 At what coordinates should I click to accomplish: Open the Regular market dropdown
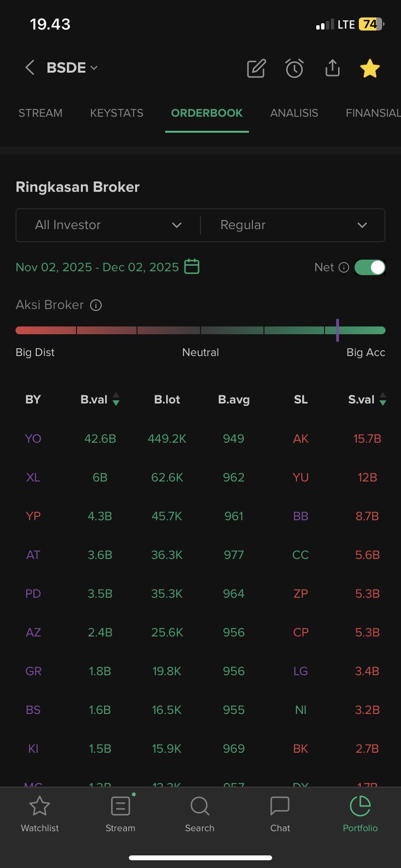click(293, 225)
